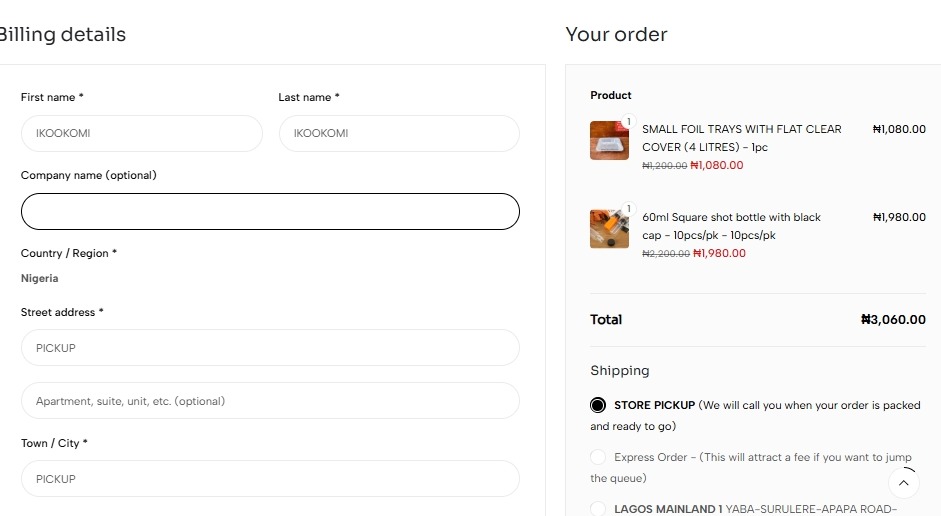Viewport: 941px width, 516px height.
Task: Click the Nigeria country value
Action: click(x=40, y=278)
